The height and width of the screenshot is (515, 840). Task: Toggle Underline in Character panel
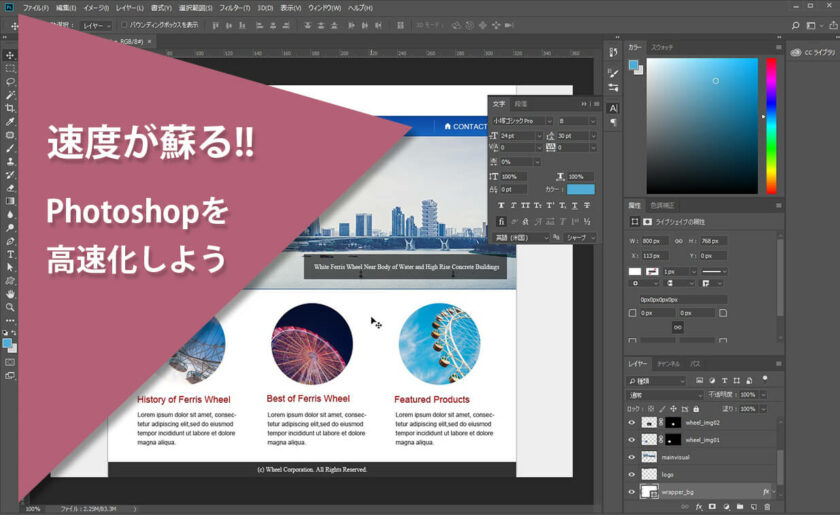point(574,205)
